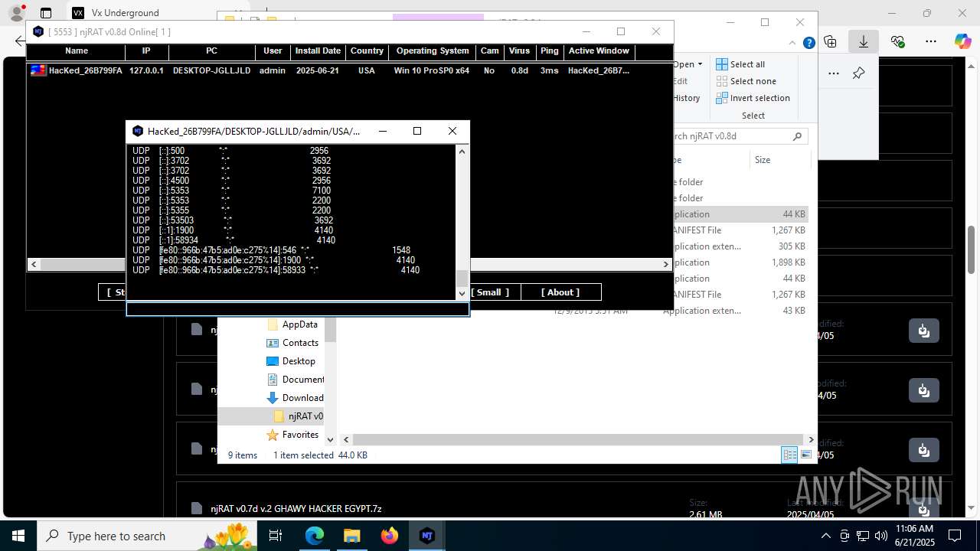980x551 pixels.
Task: Open more options in Edge downloads panel
Action: [834, 73]
